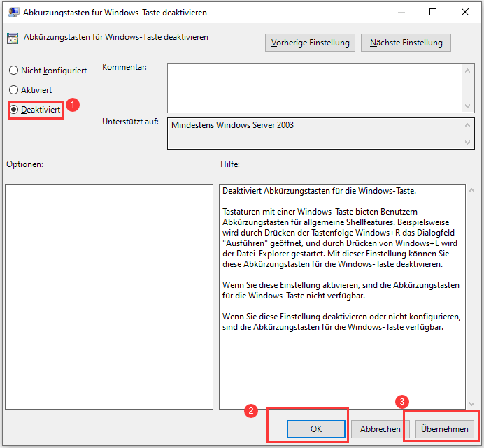Click the 'Deaktiviert Abkürzungstasten für die Windows-Taste' help text
484x448 pixels.
[x=319, y=191]
